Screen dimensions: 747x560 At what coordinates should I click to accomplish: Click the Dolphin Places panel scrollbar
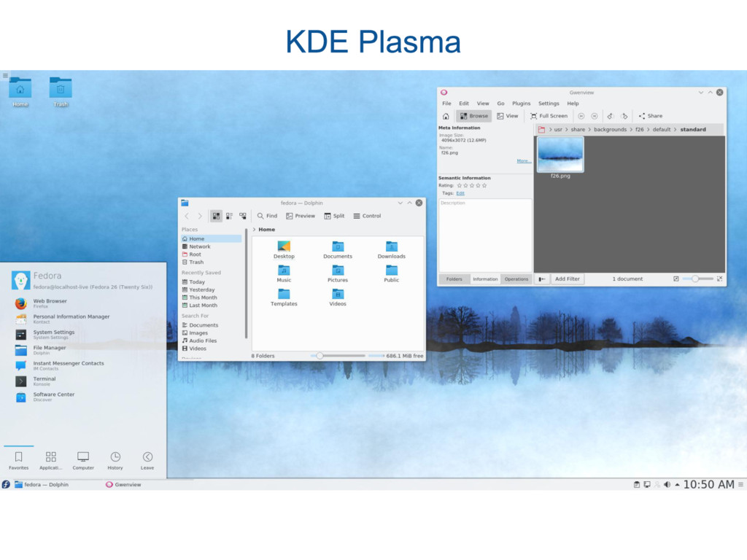247,284
